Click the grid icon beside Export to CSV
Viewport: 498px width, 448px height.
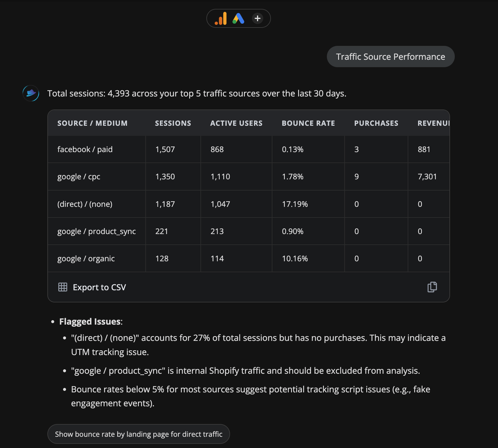(x=63, y=287)
